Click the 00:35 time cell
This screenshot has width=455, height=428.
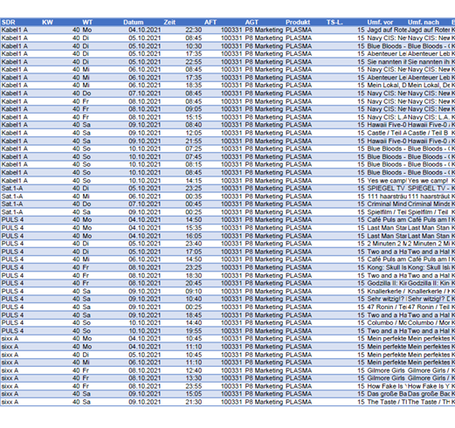[x=194, y=196]
